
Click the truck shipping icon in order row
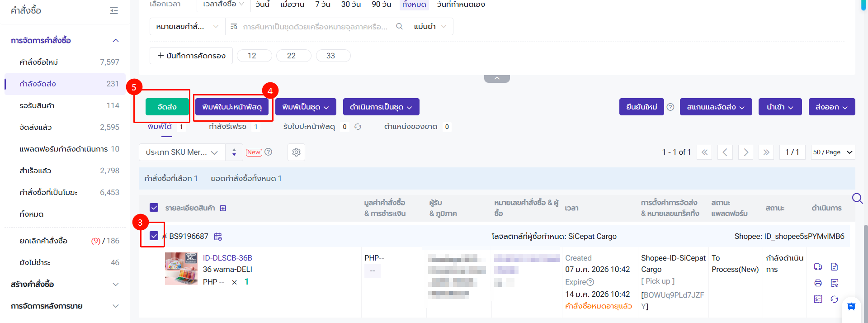(x=818, y=267)
